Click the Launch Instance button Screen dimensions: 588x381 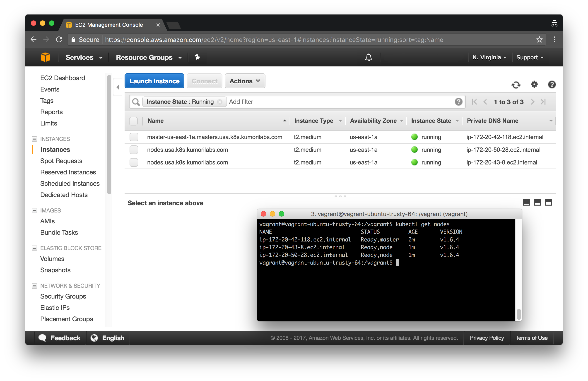point(154,81)
